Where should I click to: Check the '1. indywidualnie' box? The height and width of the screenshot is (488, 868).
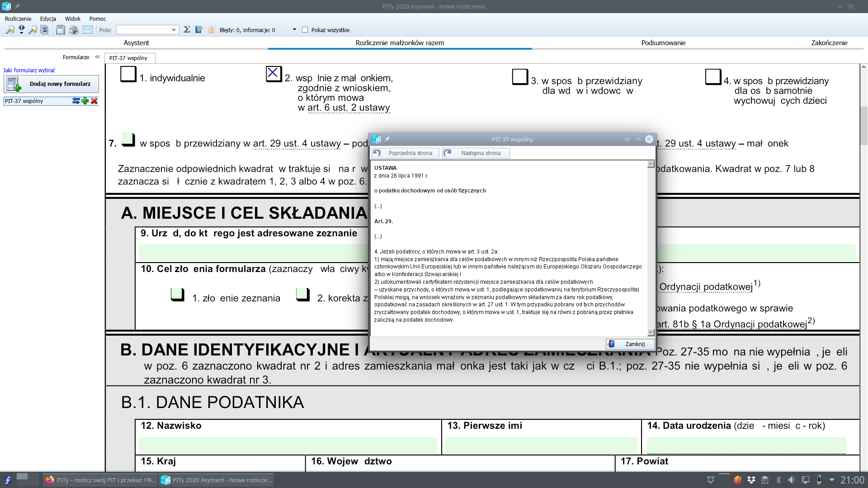click(128, 74)
